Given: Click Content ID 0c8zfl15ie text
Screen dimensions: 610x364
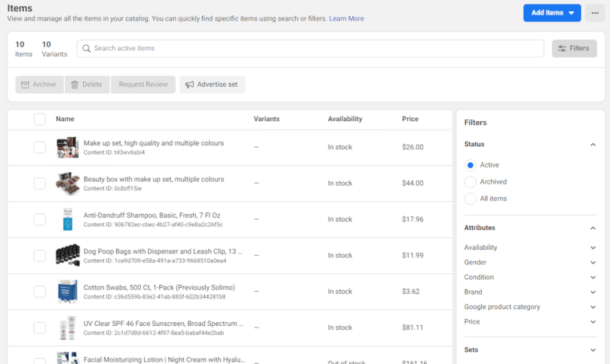Looking at the screenshot, I should 112,189.
